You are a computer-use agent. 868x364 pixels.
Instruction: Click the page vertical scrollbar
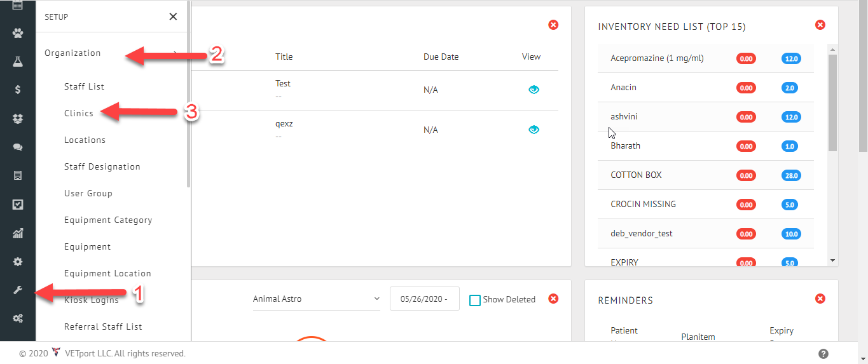(863, 76)
